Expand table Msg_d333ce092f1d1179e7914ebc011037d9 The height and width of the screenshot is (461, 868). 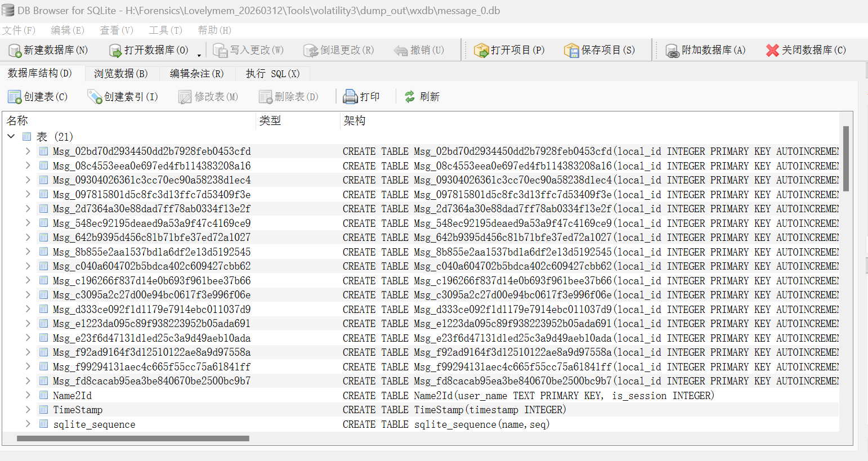point(28,309)
